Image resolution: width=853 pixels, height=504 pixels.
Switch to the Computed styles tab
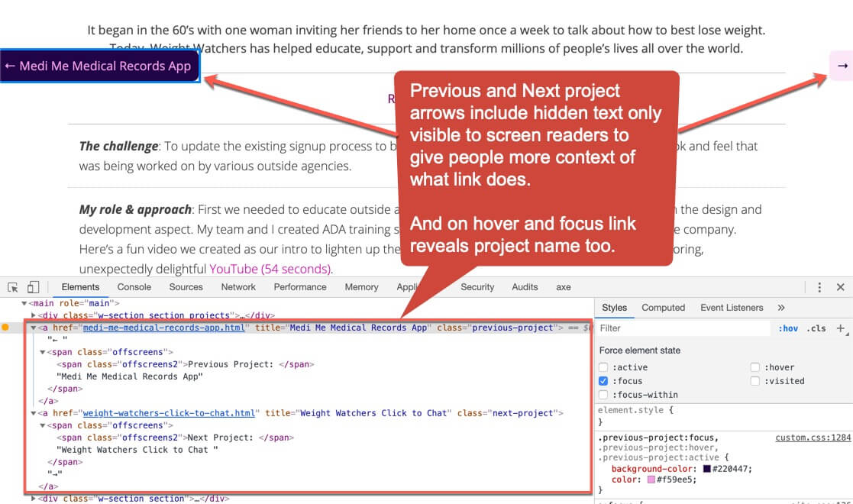[663, 308]
